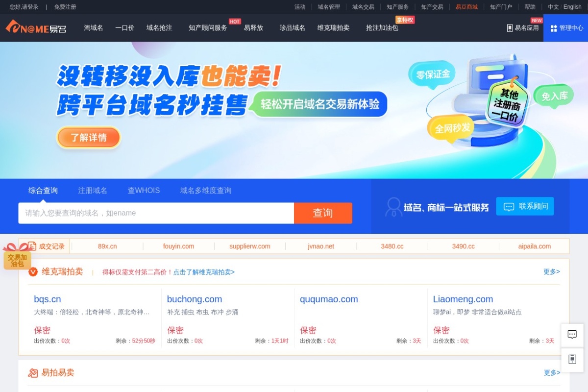Click the eName logo
This screenshot has width=588, height=392.
click(x=36, y=27)
